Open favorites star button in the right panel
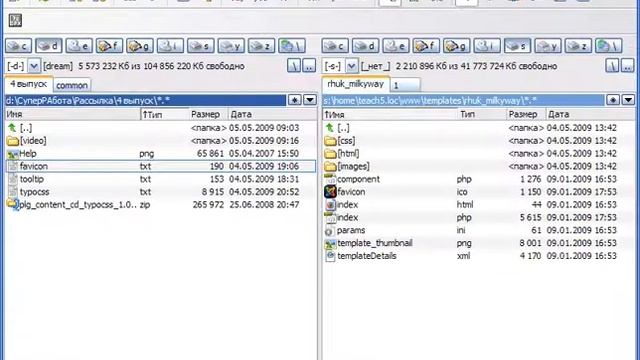Screen dimensions: 640x360 [x=613, y=100]
